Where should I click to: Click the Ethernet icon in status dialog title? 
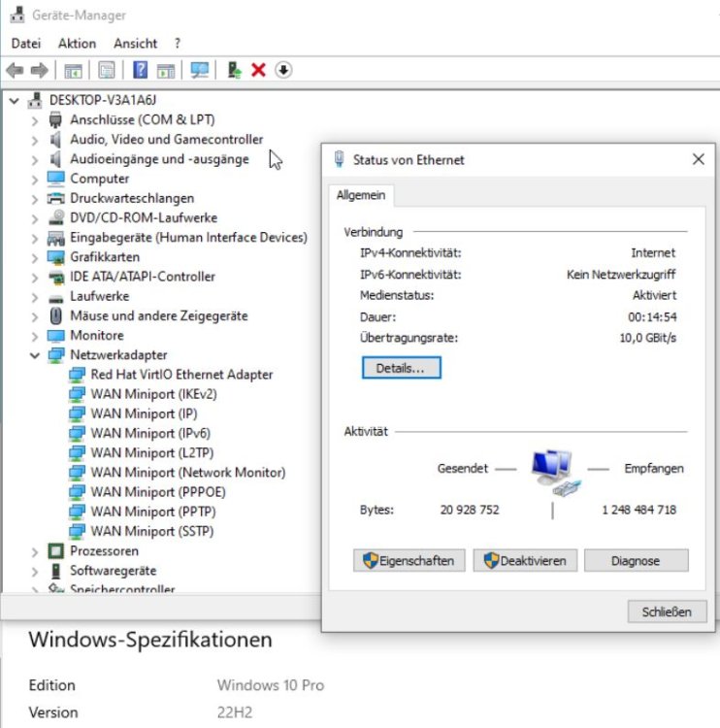coord(340,159)
